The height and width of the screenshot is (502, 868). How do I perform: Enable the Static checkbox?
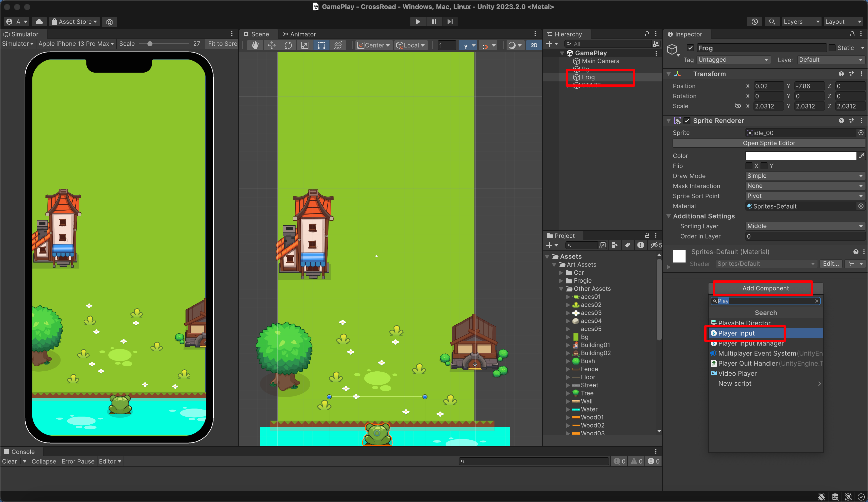(x=832, y=48)
